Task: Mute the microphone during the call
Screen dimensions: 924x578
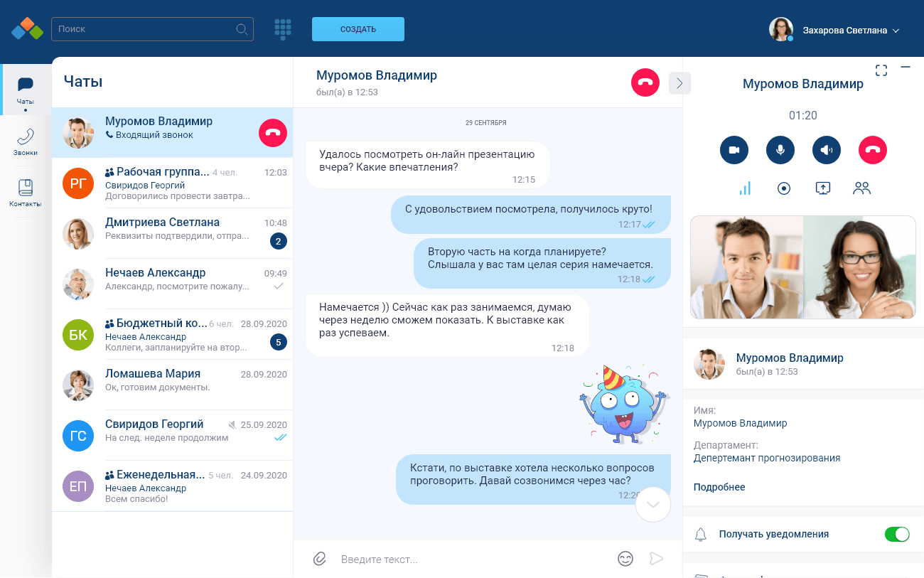Action: [780, 150]
